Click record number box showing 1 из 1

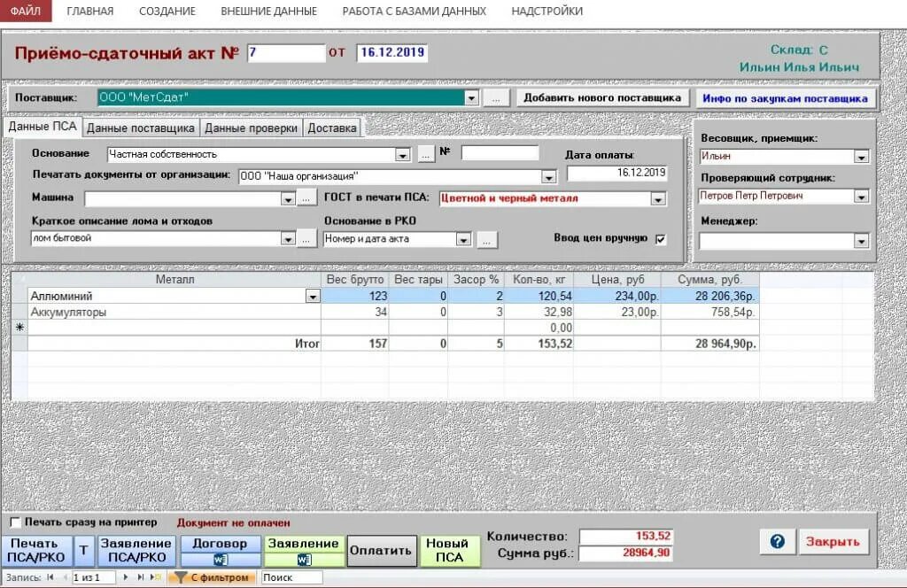tap(94, 577)
